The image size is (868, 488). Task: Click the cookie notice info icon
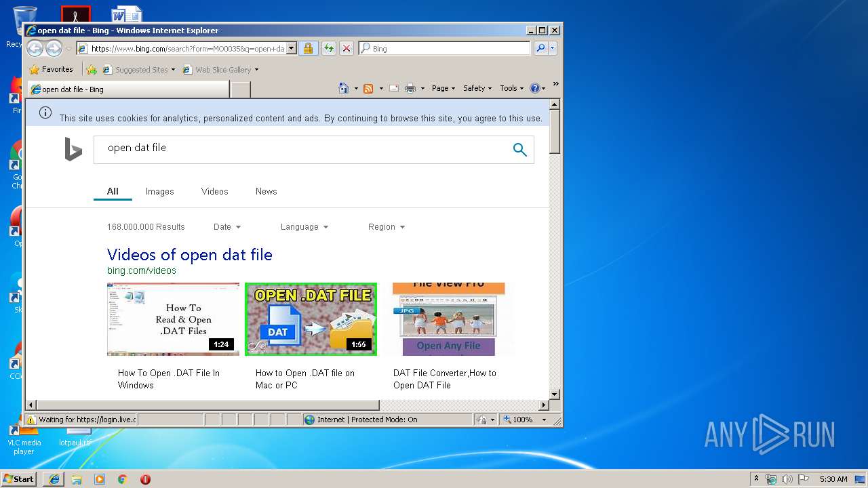pos(45,113)
